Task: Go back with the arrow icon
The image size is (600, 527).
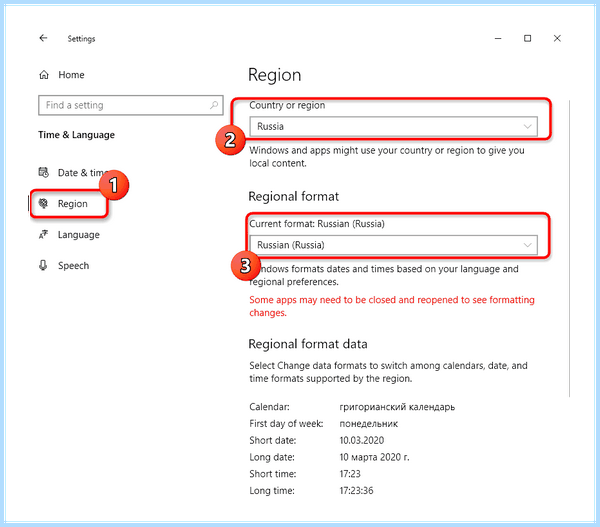Action: pos(43,38)
